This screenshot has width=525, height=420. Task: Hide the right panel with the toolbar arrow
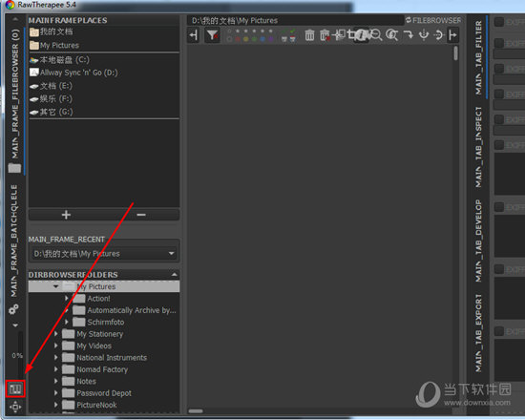coord(452,34)
